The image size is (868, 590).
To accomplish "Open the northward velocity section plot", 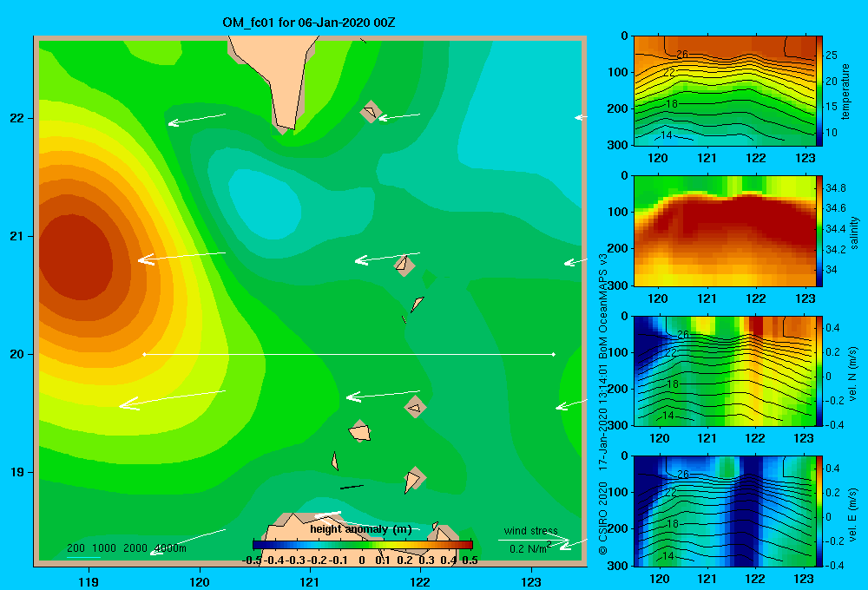I will tap(725, 370).
